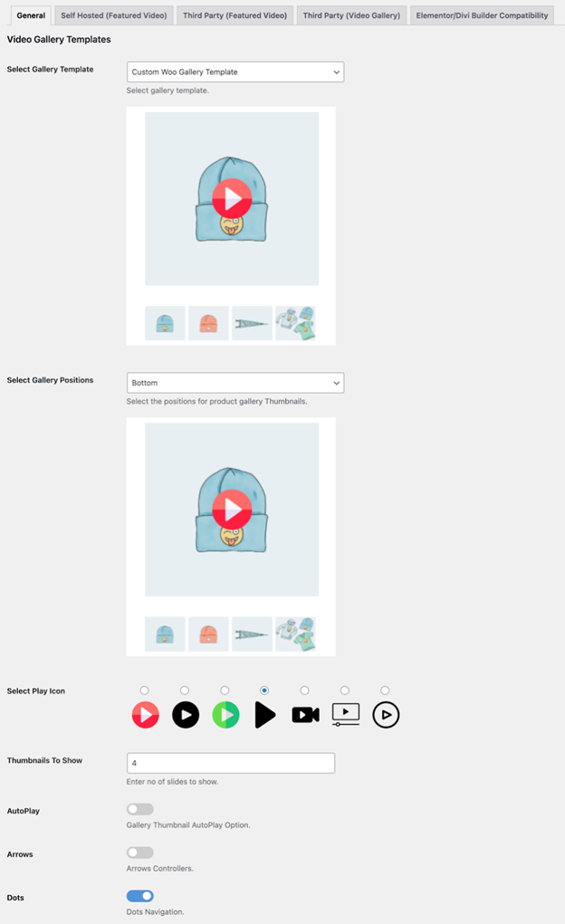Click the Thumbnails To Show input field

(231, 763)
